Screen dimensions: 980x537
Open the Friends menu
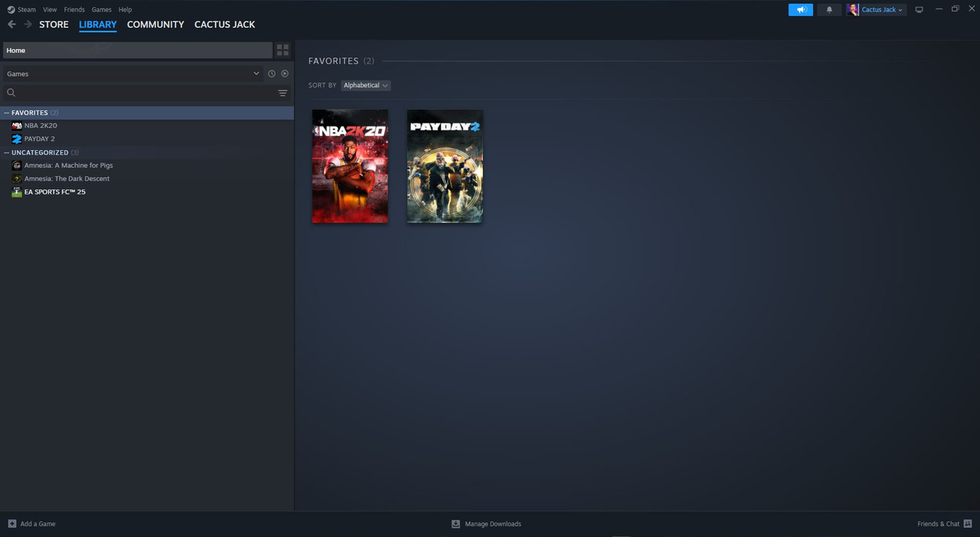tap(74, 10)
